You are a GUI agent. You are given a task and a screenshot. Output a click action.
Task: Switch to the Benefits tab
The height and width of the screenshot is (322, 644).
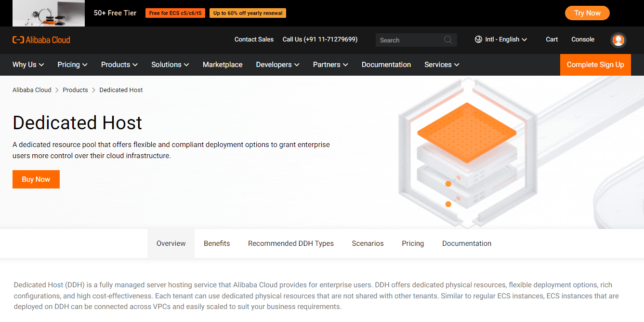(217, 243)
